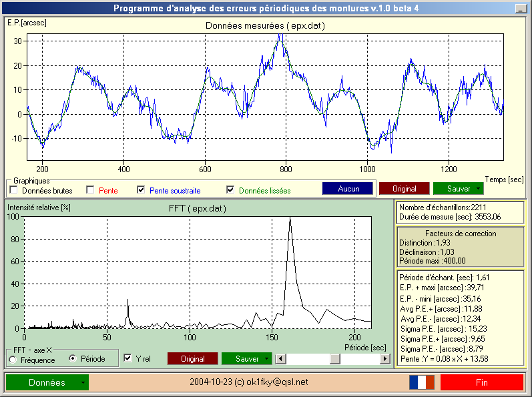Image resolution: width=532 pixels, height=397 pixels.
Task: Click the Période d'échant. 1,61 line
Action: coord(444,278)
